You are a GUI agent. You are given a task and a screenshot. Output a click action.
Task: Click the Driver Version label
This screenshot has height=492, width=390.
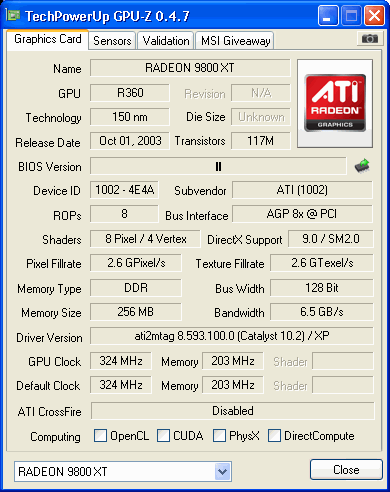pyautogui.click(x=49, y=338)
